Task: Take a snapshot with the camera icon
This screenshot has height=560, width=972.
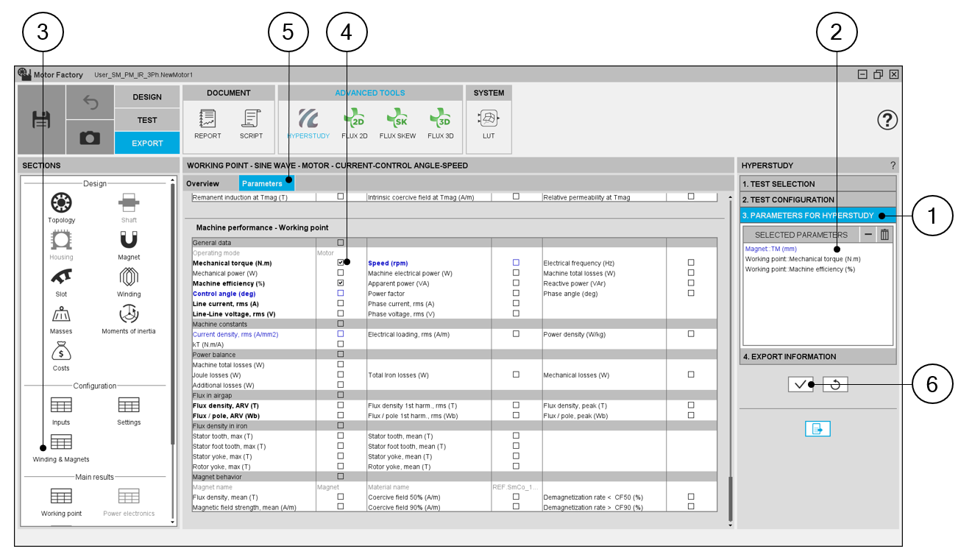Action: [90, 138]
